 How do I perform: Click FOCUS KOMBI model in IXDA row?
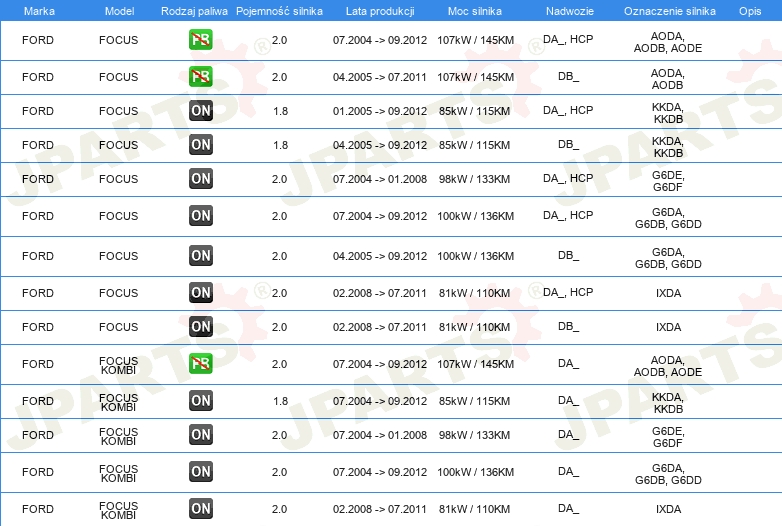[x=118, y=510]
